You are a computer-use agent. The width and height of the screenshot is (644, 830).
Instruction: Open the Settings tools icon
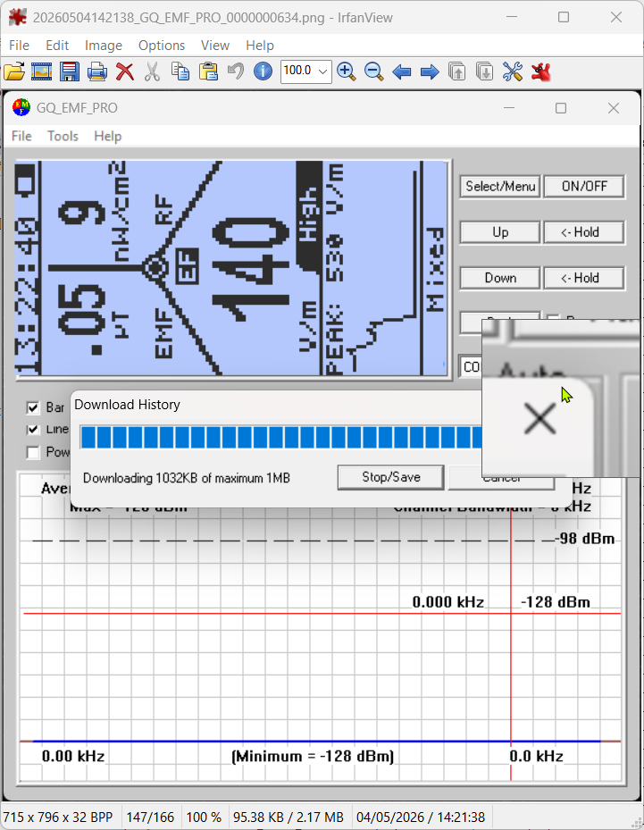pos(512,71)
